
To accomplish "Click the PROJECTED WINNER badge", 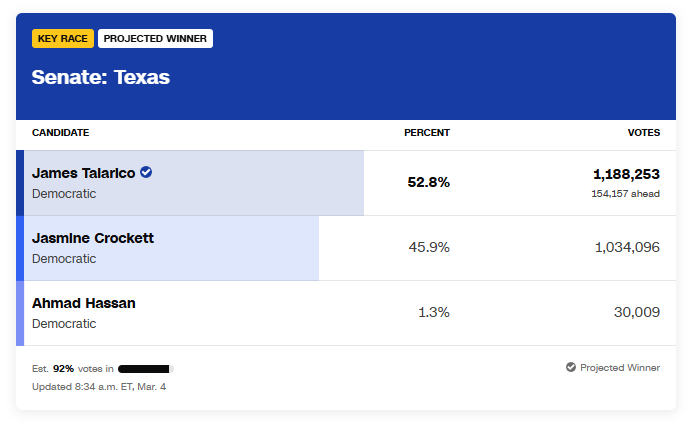I will [x=155, y=39].
